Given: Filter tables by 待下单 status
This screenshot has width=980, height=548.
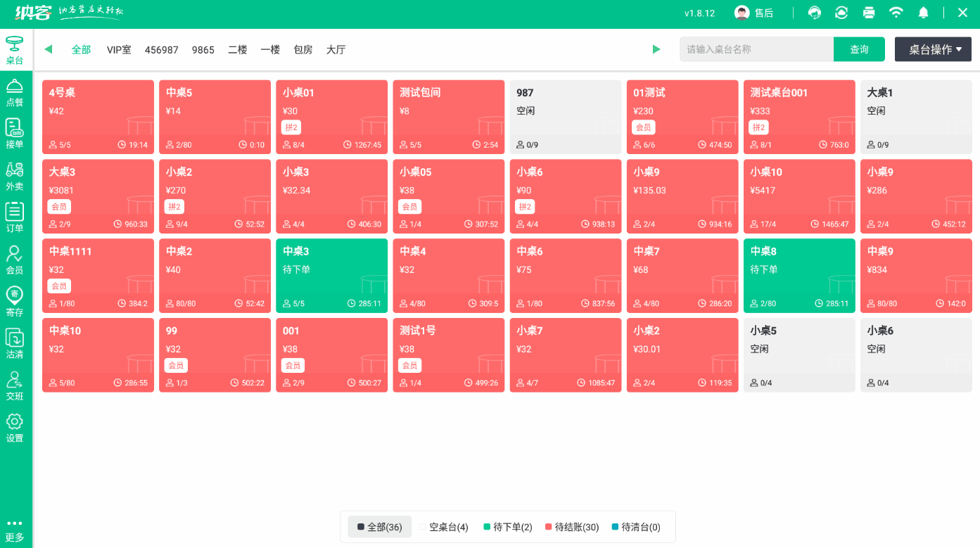Looking at the screenshot, I should (x=507, y=526).
